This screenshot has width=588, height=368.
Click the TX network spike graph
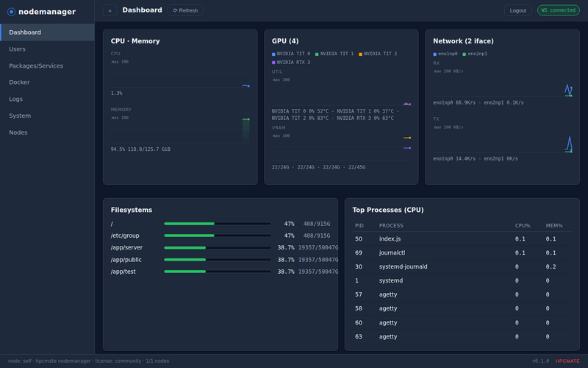(x=568, y=144)
